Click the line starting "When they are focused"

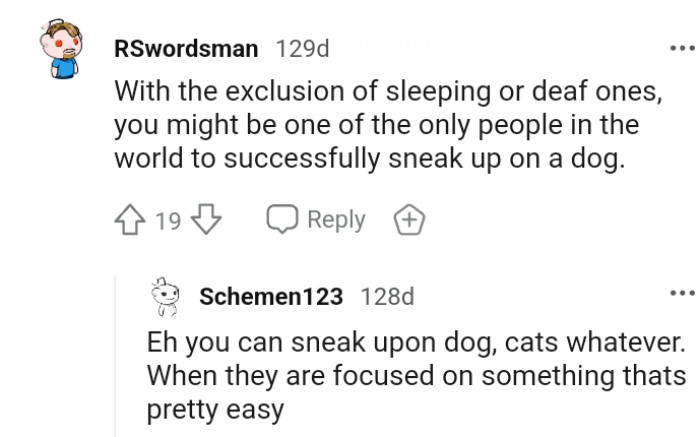416,377
